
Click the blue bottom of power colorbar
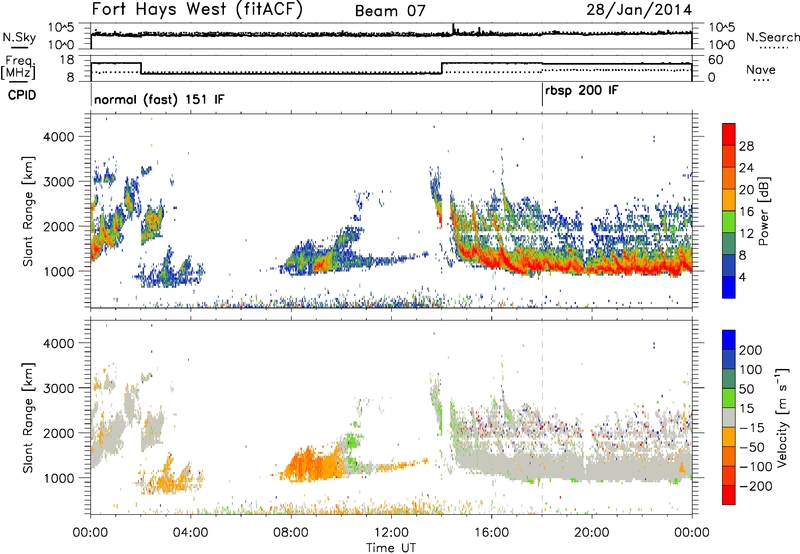[729, 287]
